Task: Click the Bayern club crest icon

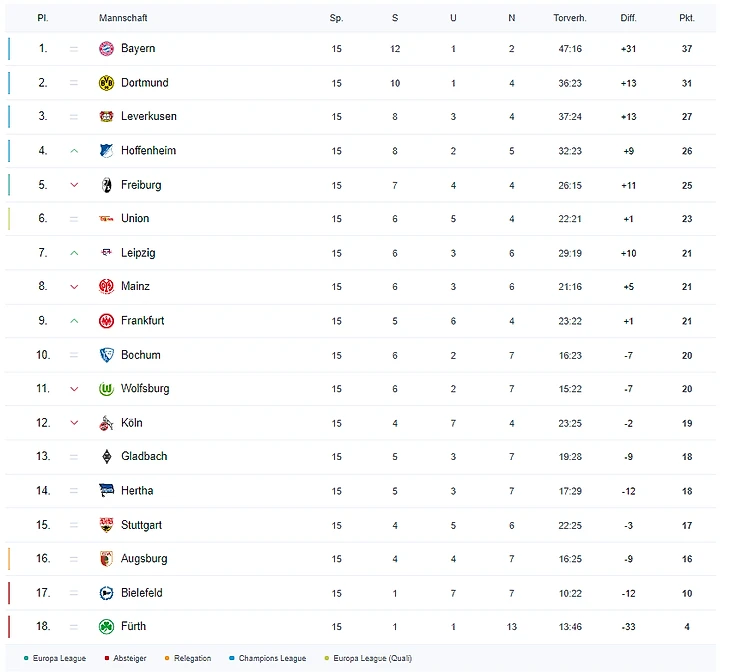Action: pos(106,49)
